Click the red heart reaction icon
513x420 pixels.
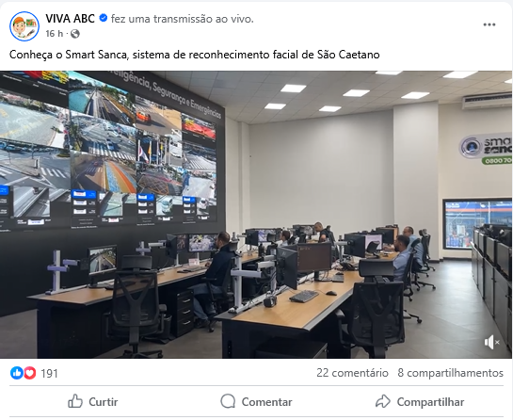(x=29, y=373)
